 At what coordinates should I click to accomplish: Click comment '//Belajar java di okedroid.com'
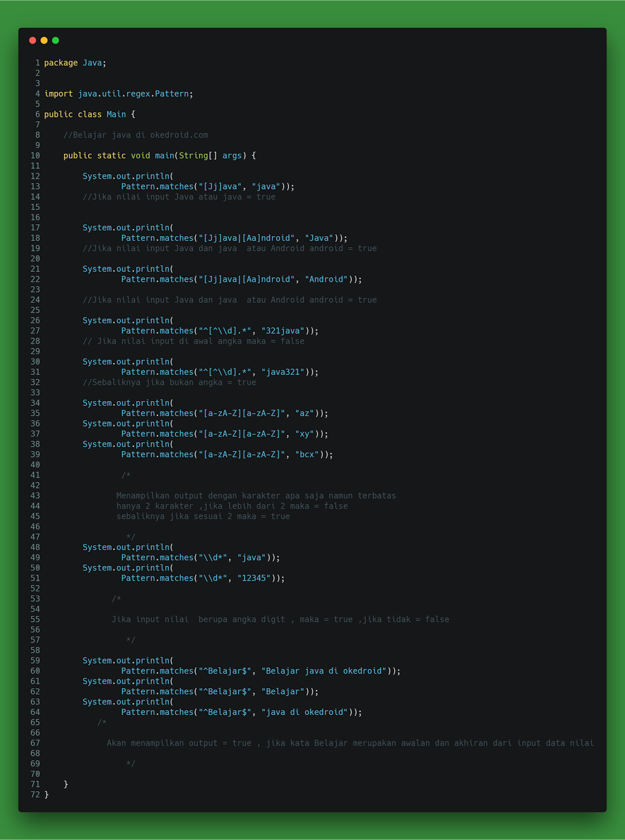tap(136, 135)
